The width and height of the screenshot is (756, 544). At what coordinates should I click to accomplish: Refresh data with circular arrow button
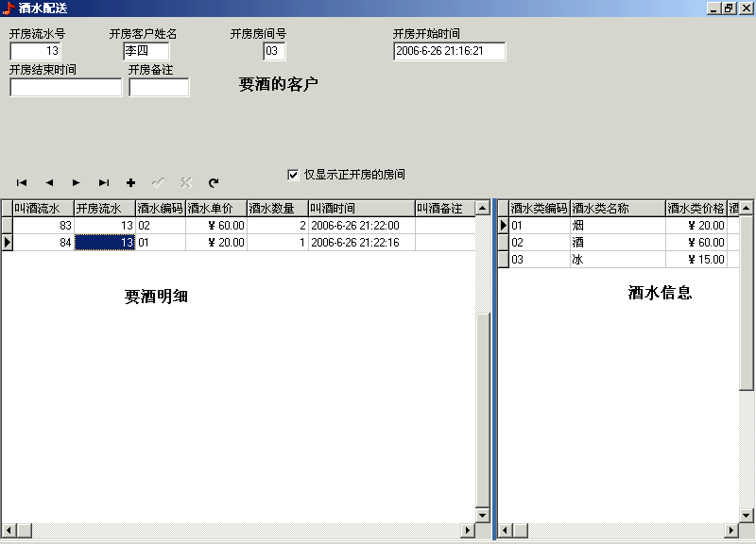[x=214, y=182]
